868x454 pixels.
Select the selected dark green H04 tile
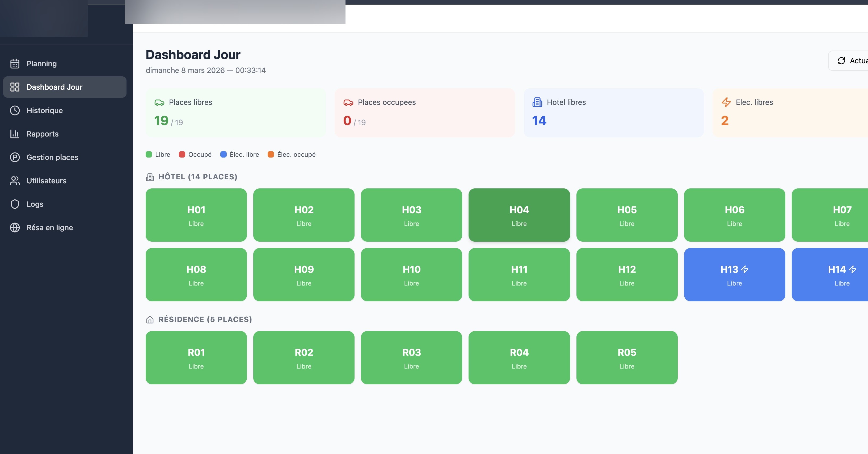coord(519,215)
